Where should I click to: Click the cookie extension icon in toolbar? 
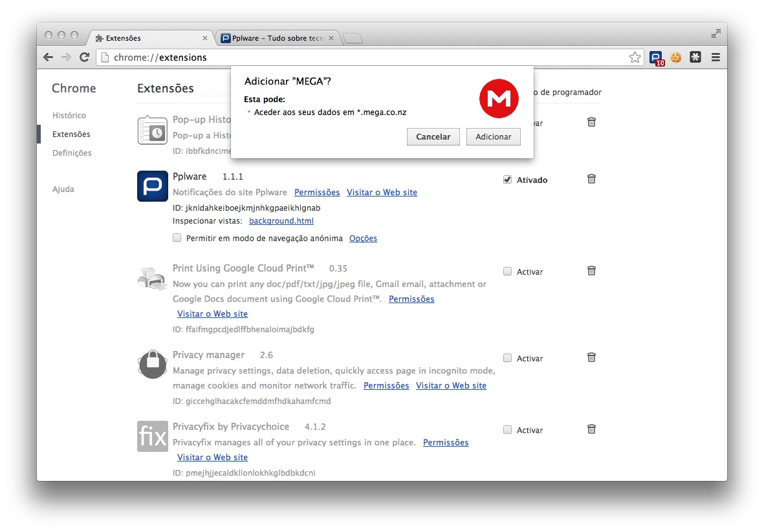pos(676,58)
